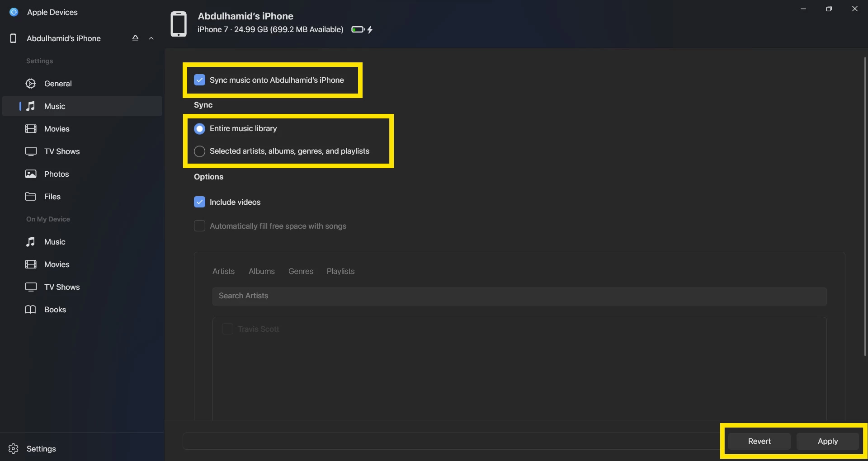Click the Files folder icon
This screenshot has width=868, height=461.
[31, 197]
